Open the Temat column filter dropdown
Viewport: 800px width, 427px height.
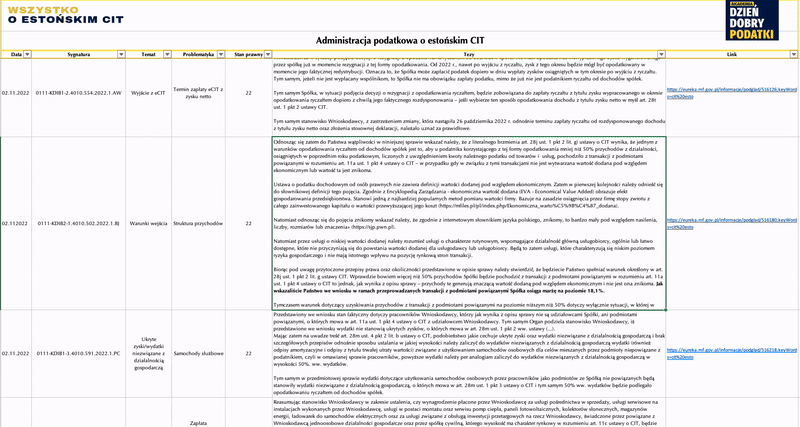[x=167, y=54]
